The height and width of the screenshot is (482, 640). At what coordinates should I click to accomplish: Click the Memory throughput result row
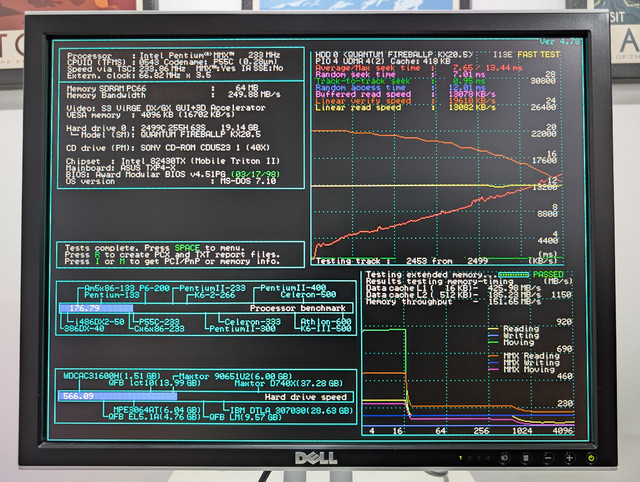point(453,302)
